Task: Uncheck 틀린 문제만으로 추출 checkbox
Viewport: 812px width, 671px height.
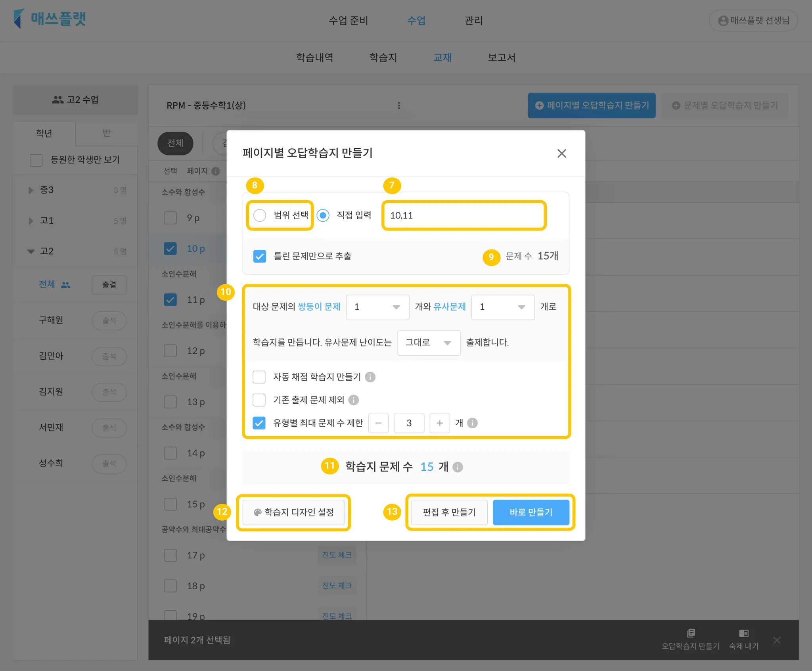Action: coord(260,256)
